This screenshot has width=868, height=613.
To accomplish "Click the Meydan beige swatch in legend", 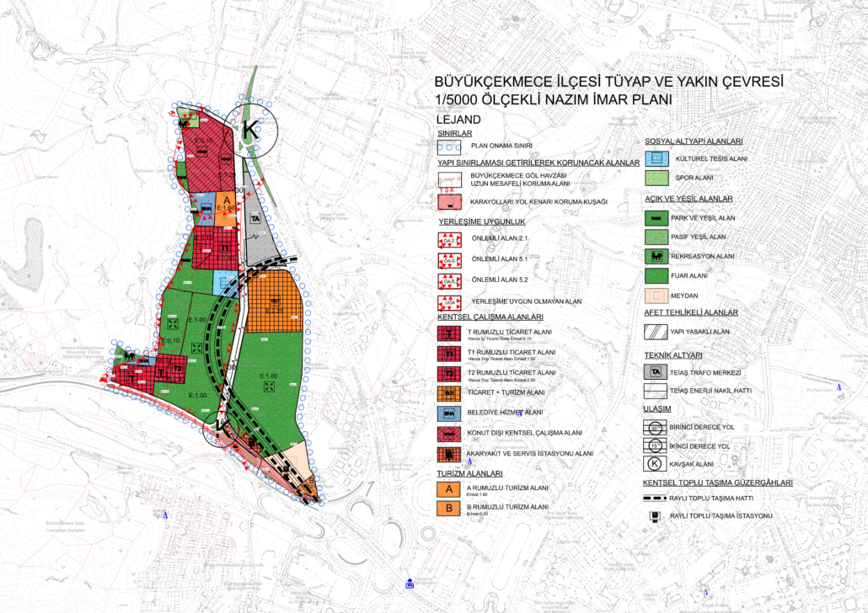I will click(656, 296).
